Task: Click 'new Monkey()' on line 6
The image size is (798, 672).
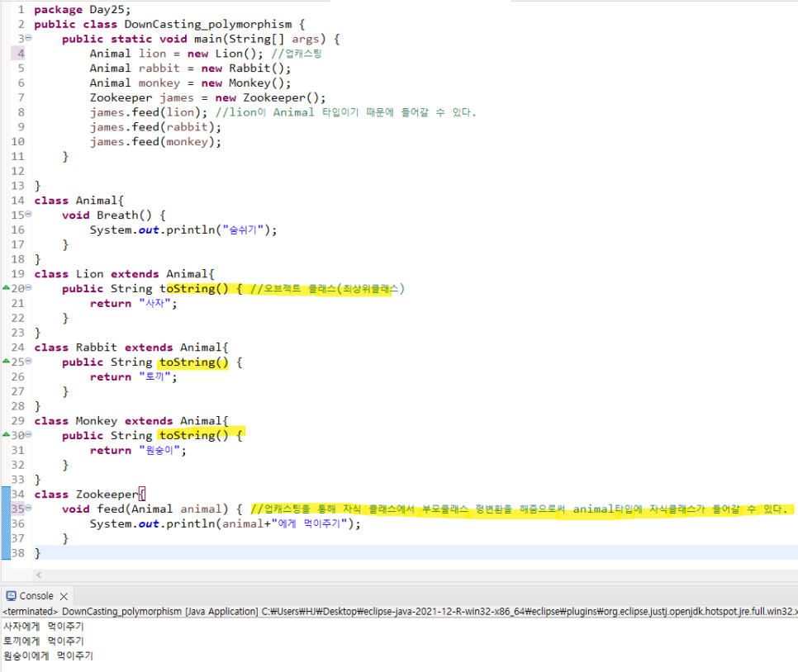Action: point(242,83)
